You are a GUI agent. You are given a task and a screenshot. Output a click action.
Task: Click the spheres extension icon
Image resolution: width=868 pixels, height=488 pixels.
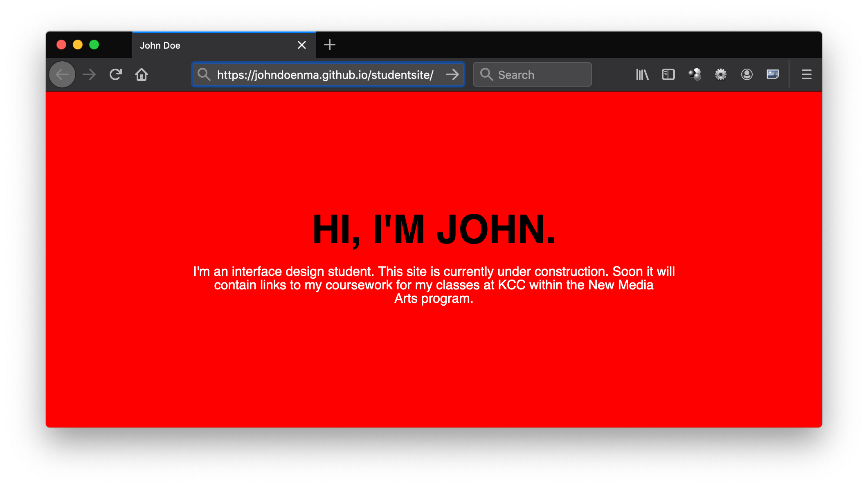tap(695, 75)
